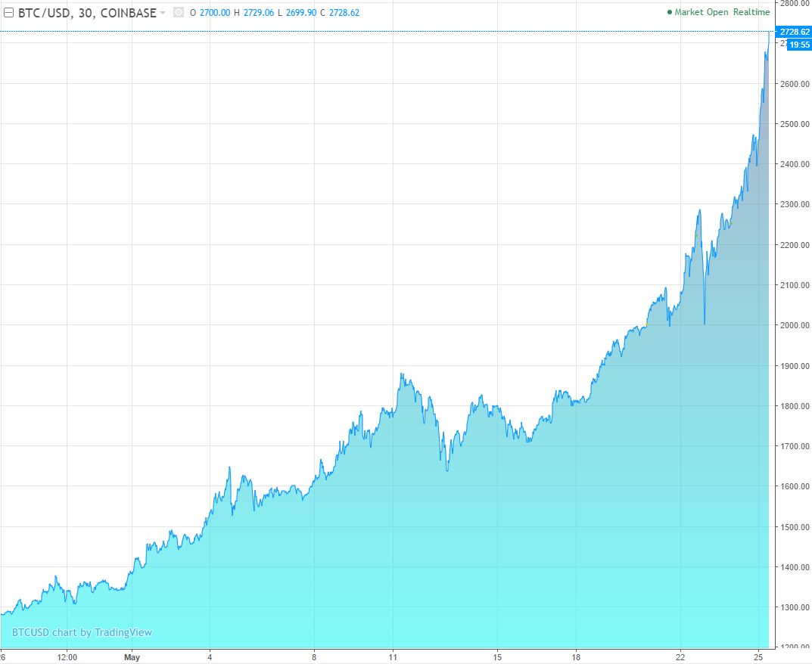
Task: Click the 1900.00 price axis label
Action: (x=795, y=366)
